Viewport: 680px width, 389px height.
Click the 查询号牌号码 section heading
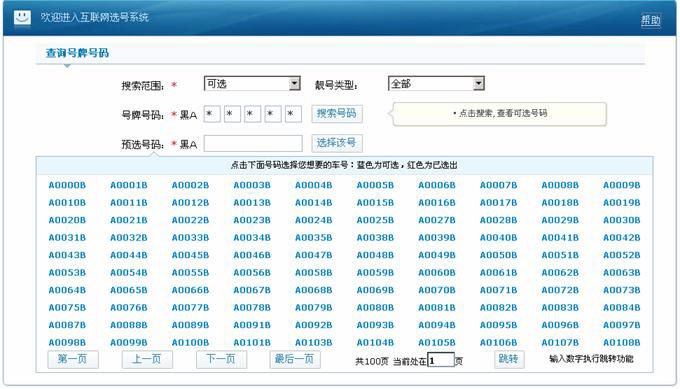point(77,53)
